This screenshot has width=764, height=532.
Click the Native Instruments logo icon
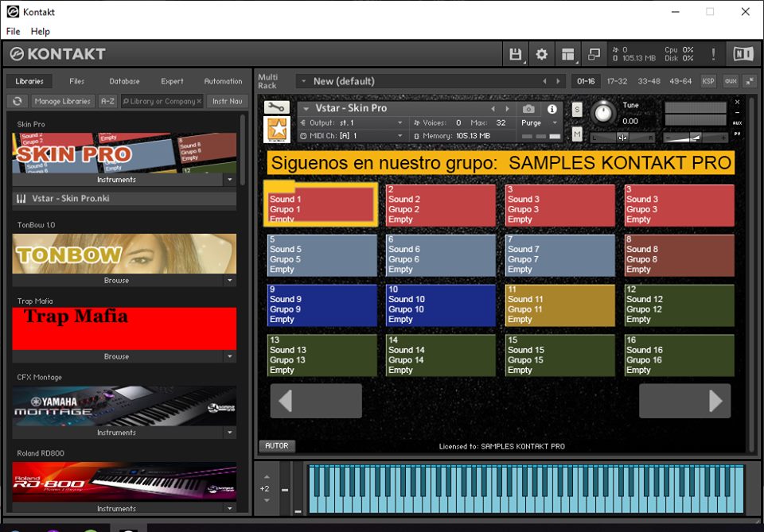point(745,53)
